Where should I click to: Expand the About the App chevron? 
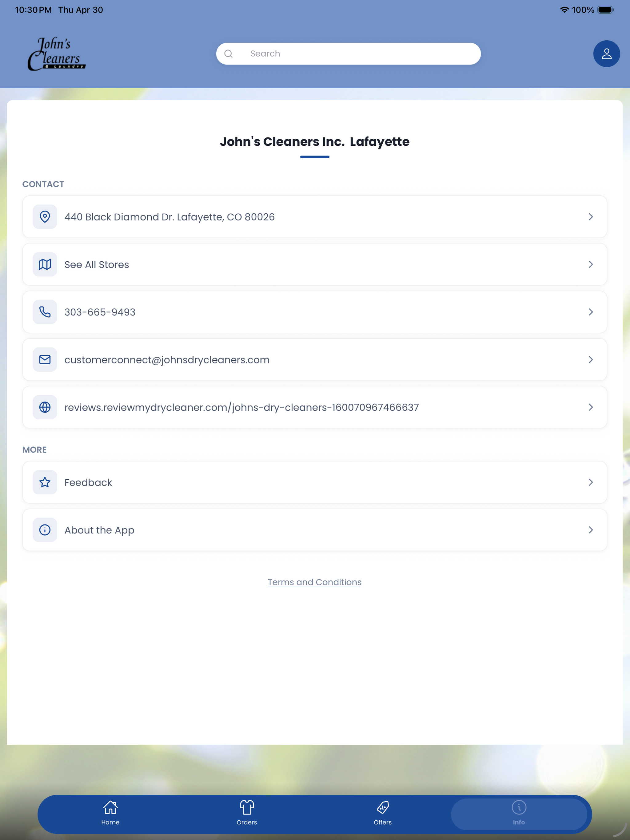(x=591, y=530)
